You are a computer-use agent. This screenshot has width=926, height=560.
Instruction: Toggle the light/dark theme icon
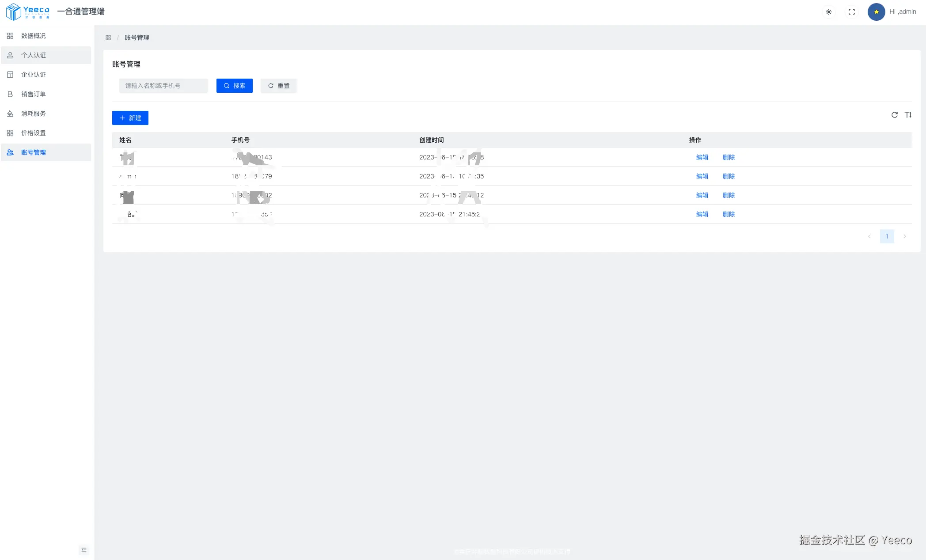828,12
